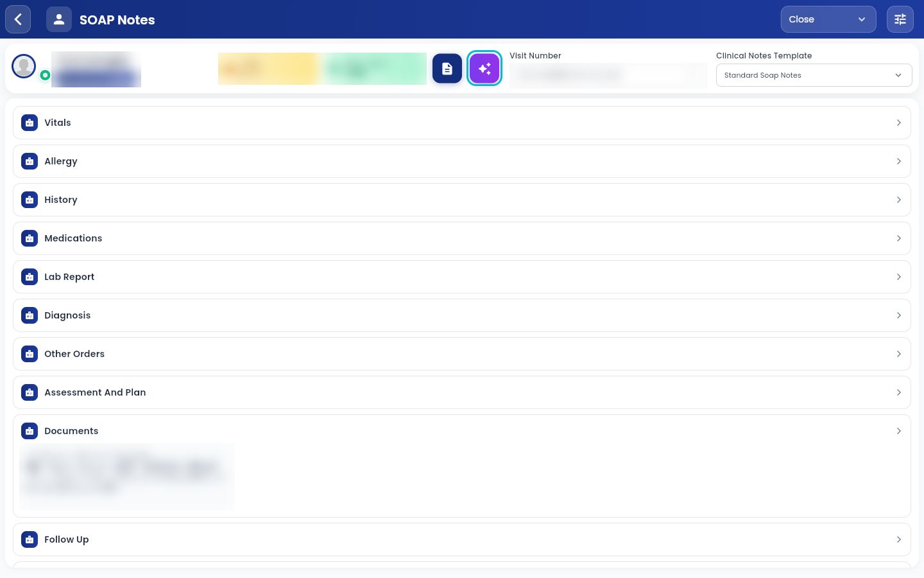Open the Clinical Notes Template dropdown
The width and height of the screenshot is (924, 578).
814,75
